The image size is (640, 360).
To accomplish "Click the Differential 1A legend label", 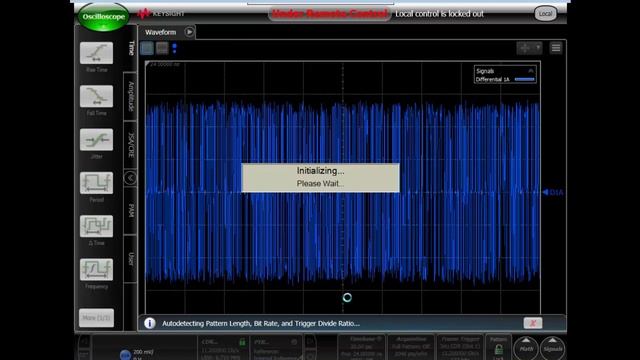I will coord(493,79).
